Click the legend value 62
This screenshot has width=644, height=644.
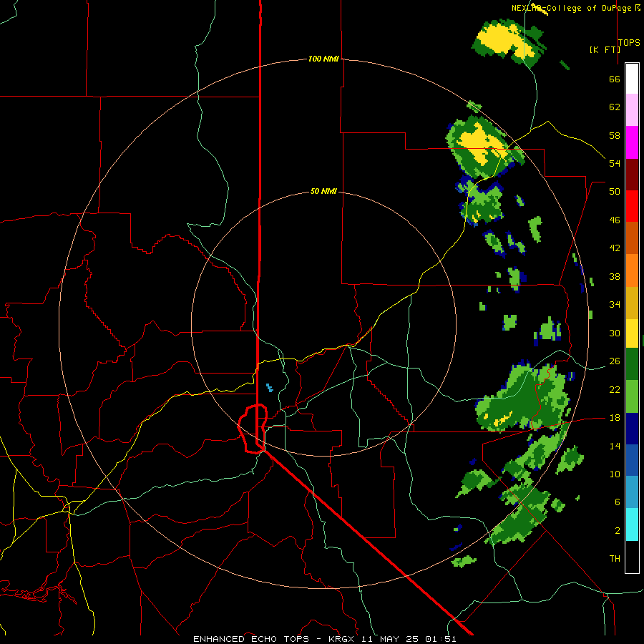[615, 107]
